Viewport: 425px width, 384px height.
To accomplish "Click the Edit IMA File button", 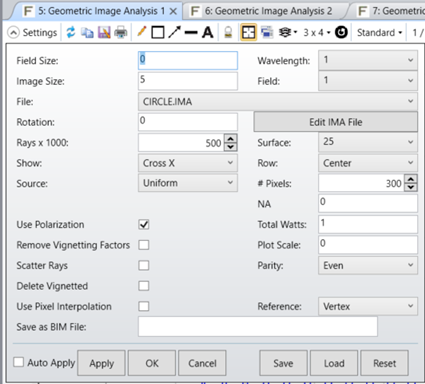I will click(x=336, y=122).
